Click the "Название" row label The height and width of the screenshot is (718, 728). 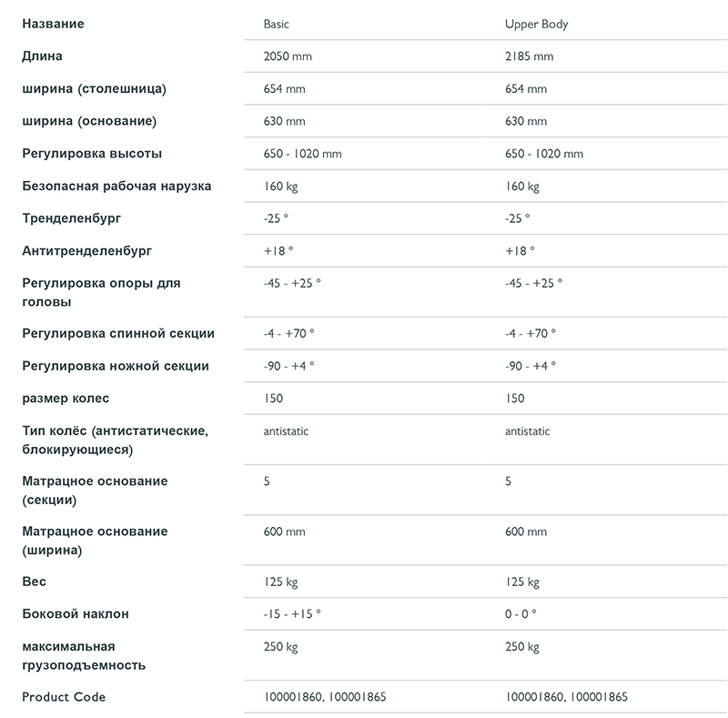pos(53,25)
